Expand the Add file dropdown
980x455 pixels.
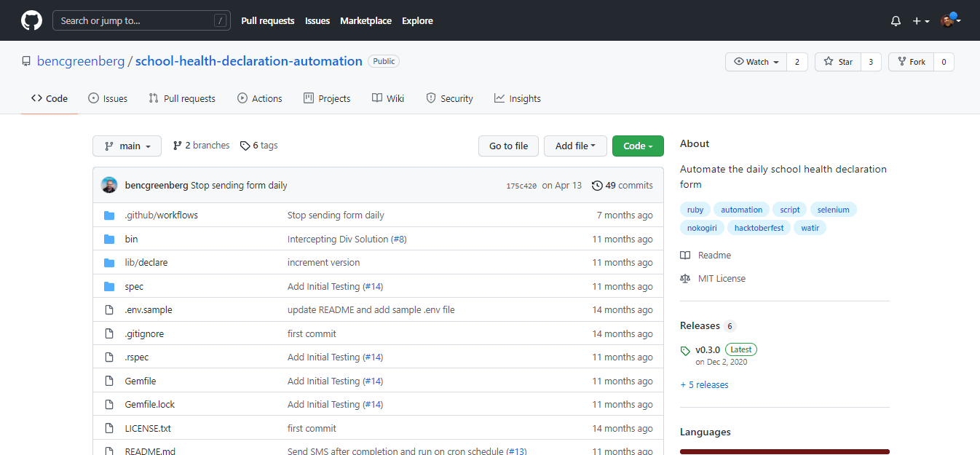575,146
